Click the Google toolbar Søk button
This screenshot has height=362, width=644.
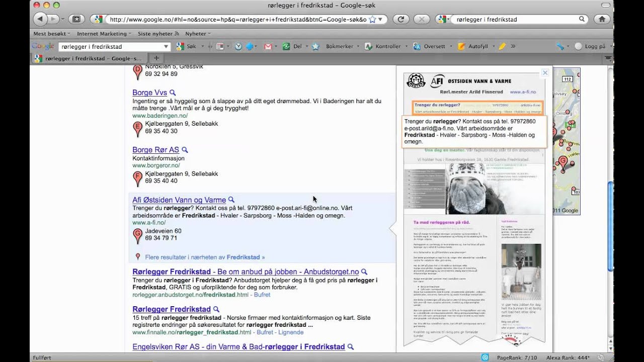186,46
